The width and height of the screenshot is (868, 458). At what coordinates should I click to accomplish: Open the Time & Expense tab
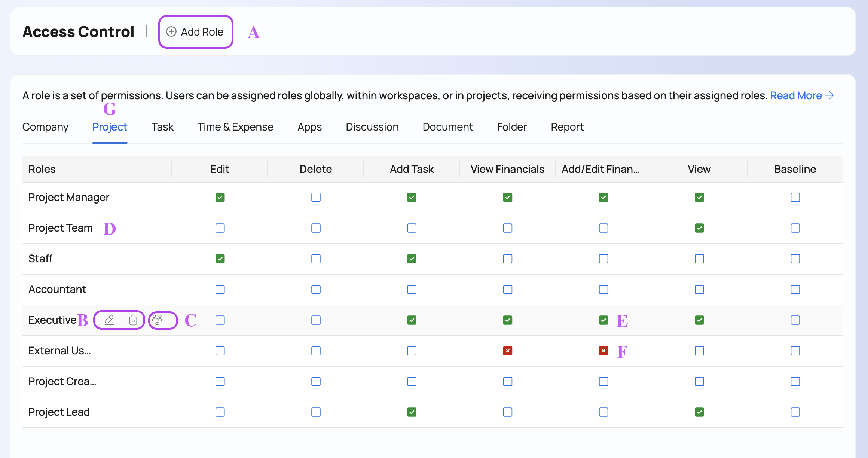235,127
